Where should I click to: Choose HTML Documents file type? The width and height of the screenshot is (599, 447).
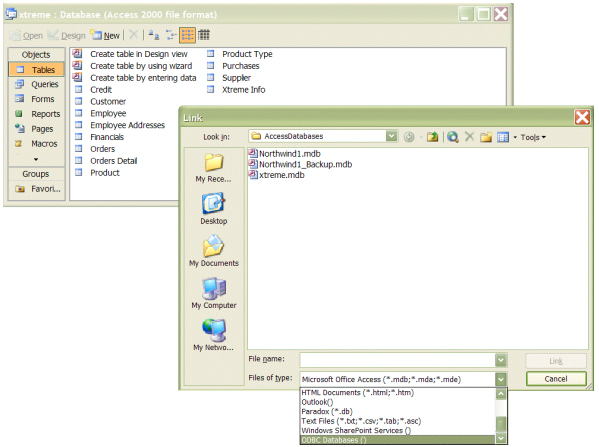[398, 392]
